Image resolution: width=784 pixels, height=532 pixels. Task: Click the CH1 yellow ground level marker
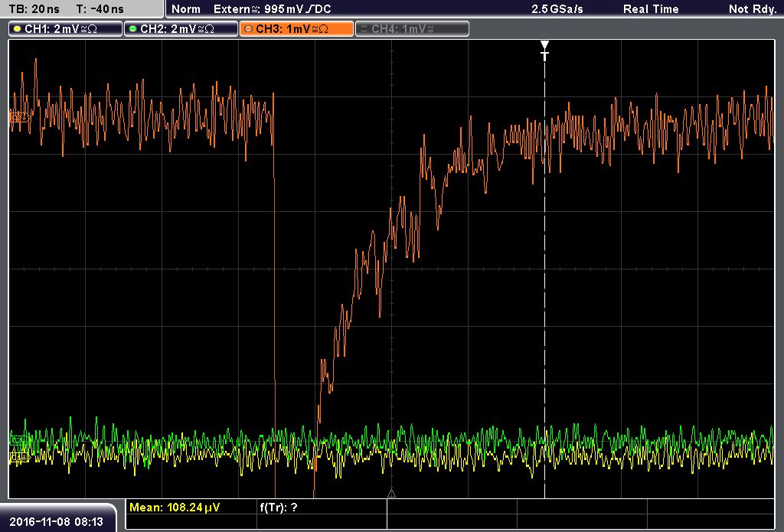[19, 457]
